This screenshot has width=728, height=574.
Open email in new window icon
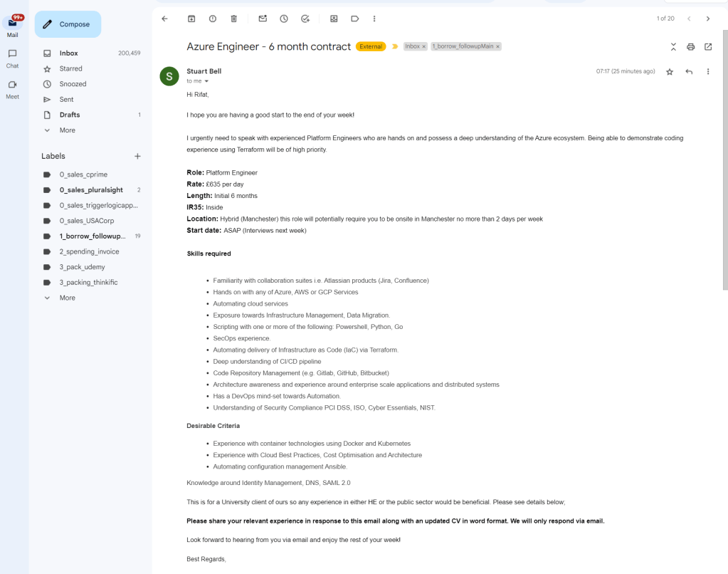(708, 46)
